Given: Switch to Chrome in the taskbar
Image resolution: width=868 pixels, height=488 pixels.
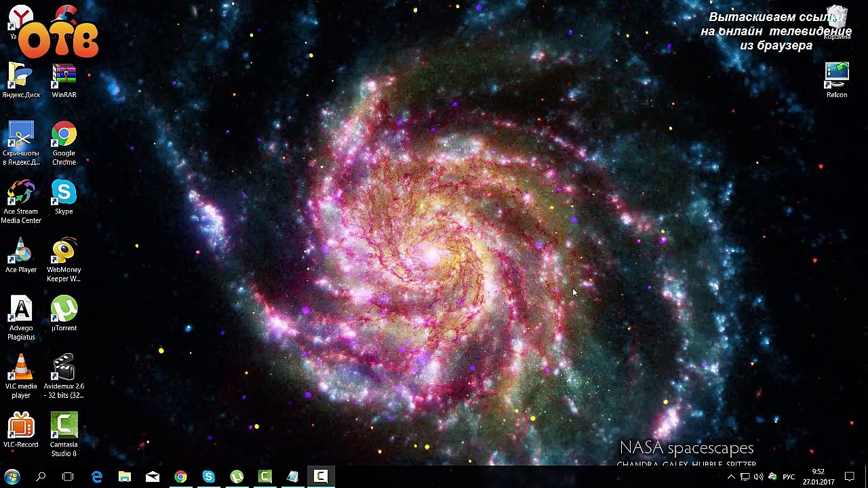Looking at the screenshot, I should [180, 477].
